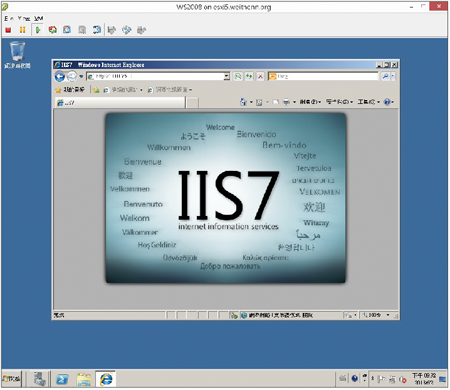Open Windows Explorer from the taskbar
This screenshot has height=390, width=450.
point(84,379)
